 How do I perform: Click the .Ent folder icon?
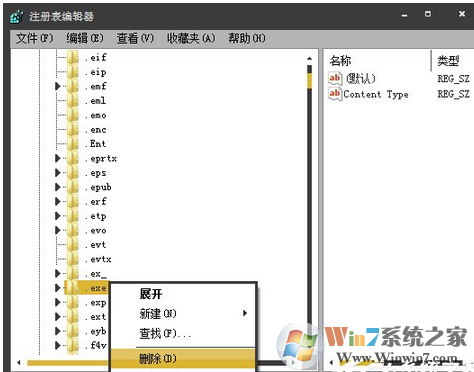click(73, 144)
